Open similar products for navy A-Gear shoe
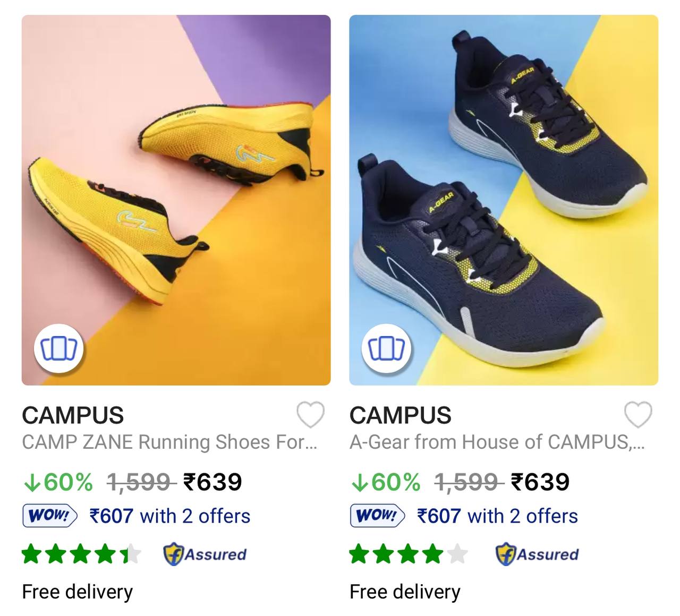The width and height of the screenshot is (680, 616). [386, 349]
